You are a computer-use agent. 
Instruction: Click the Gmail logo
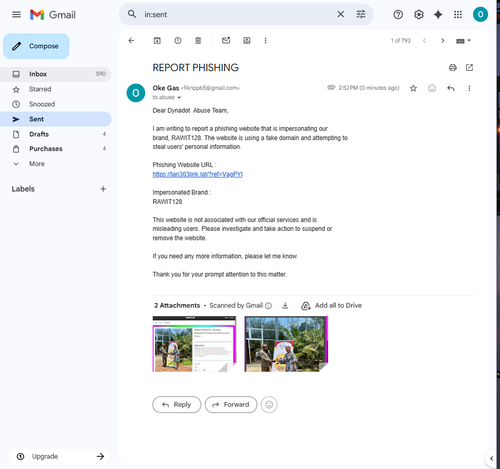pos(53,15)
